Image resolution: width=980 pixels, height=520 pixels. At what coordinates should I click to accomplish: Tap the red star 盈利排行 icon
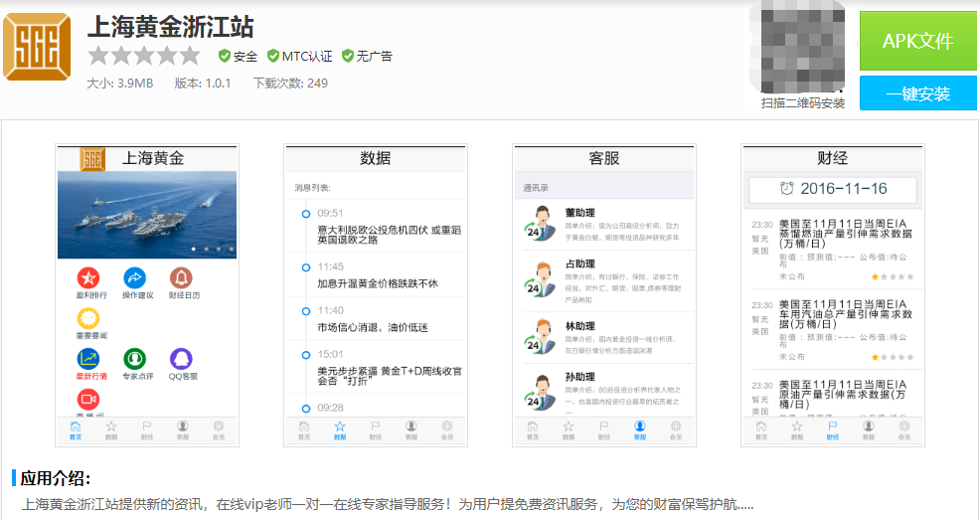point(88,278)
